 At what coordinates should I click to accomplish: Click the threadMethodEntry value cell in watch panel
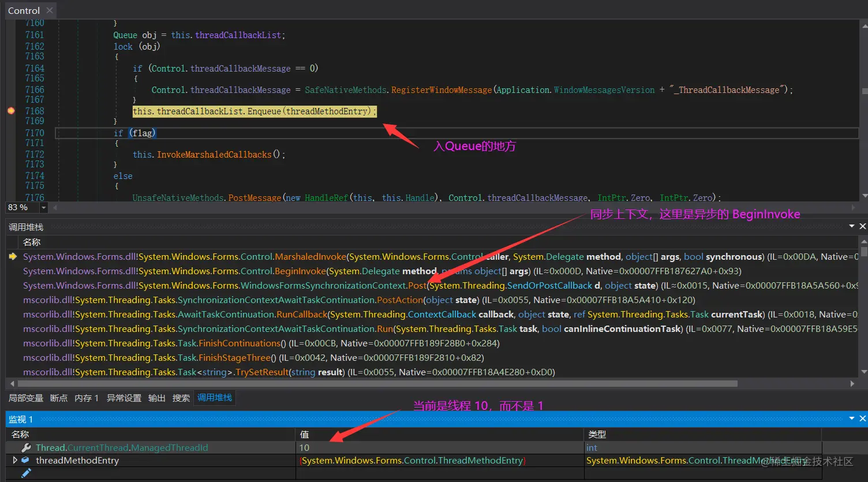[x=413, y=460]
